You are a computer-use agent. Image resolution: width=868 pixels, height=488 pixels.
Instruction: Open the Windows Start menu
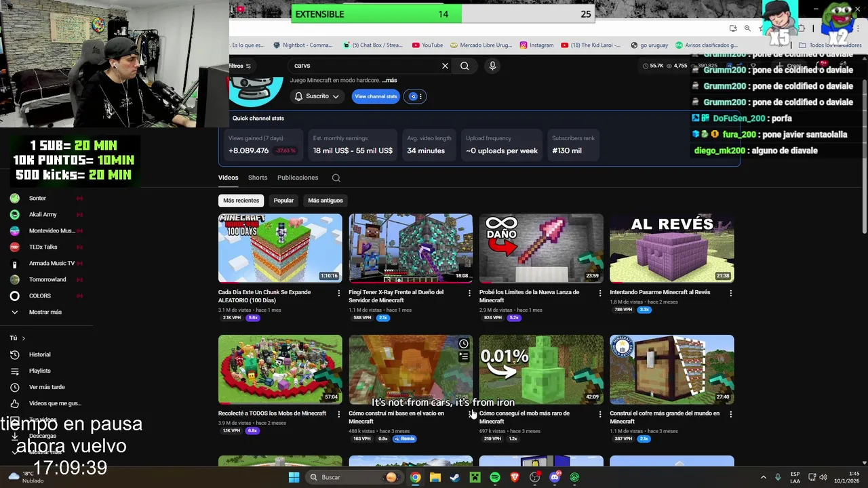pos(294,477)
